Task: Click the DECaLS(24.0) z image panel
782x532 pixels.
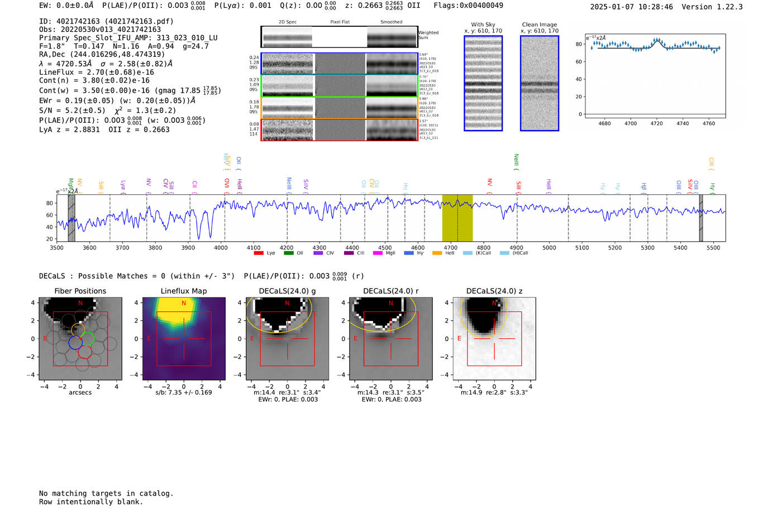Action: click(x=494, y=338)
